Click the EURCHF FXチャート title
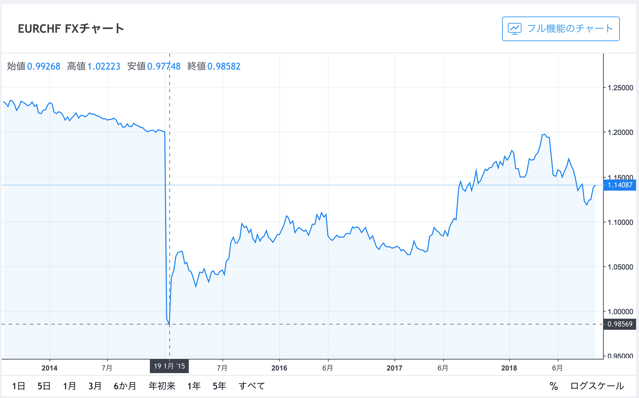The image size is (639, 398). click(x=71, y=29)
